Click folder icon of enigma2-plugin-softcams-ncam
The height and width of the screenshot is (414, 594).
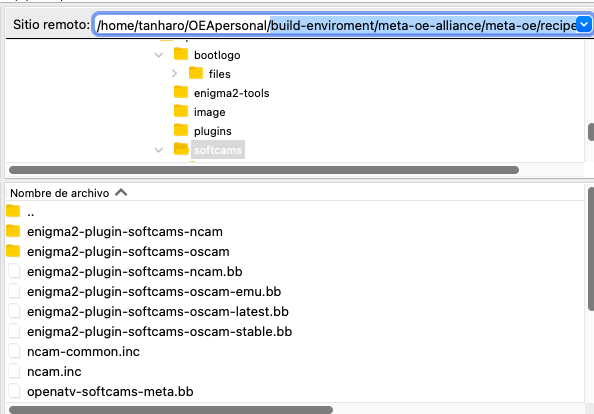click(13, 230)
